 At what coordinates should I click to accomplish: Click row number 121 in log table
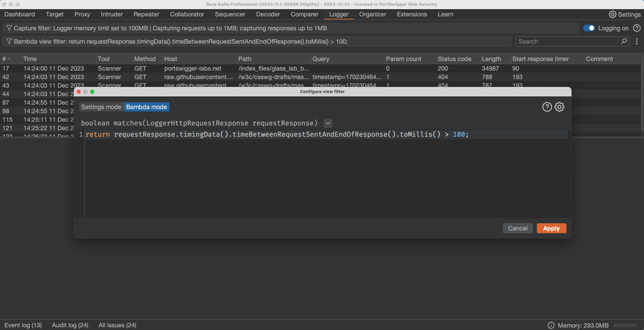pos(7,128)
